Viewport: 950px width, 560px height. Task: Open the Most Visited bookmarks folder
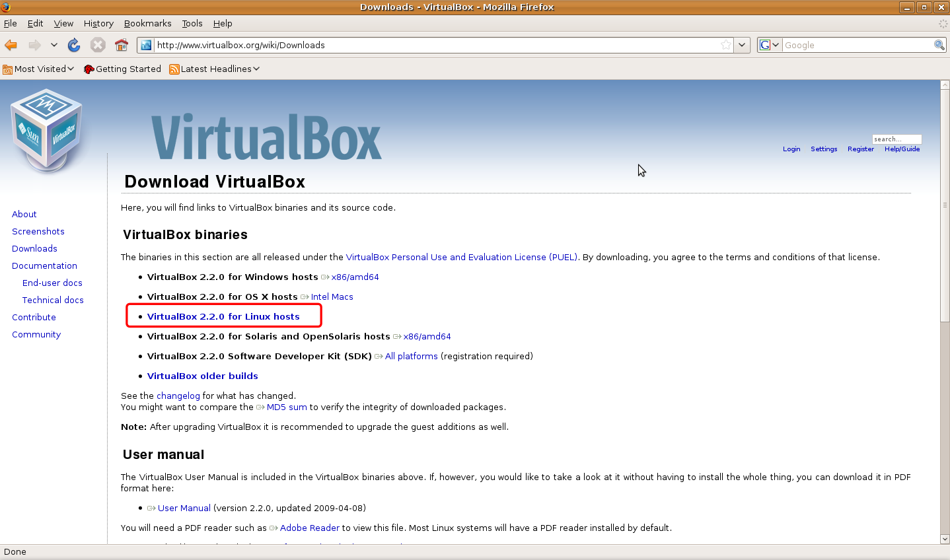pos(38,69)
